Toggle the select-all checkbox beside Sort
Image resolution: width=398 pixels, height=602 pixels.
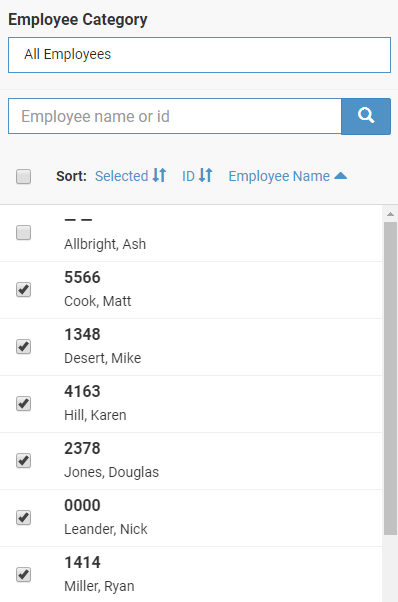click(23, 177)
